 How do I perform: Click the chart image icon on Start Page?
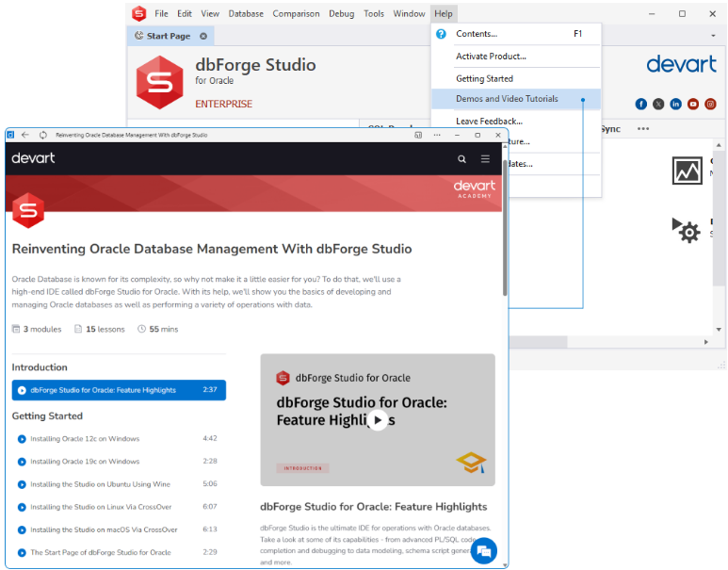(688, 171)
